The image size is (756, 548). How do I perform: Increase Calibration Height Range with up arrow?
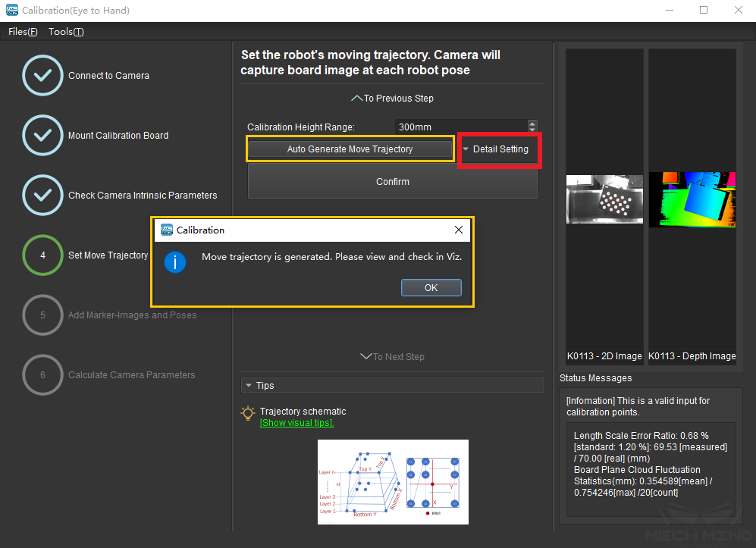pyautogui.click(x=532, y=124)
